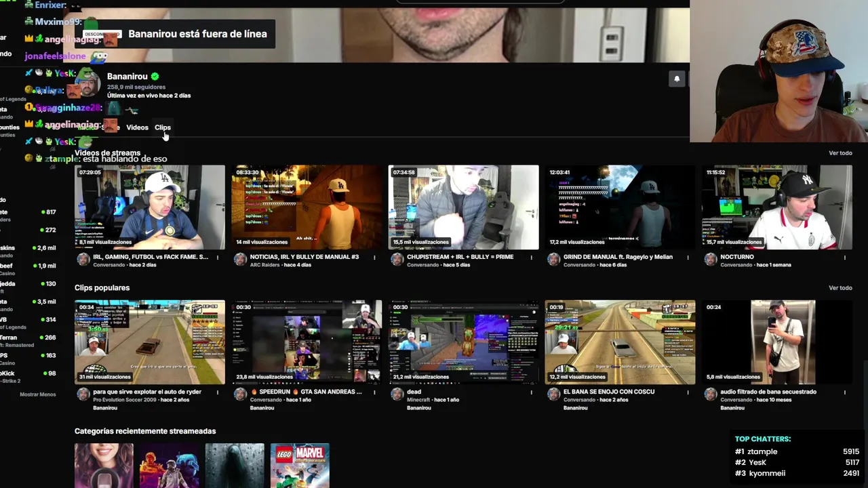Open the astronaut category thumbnail
This screenshot has width=868, height=488.
169,466
